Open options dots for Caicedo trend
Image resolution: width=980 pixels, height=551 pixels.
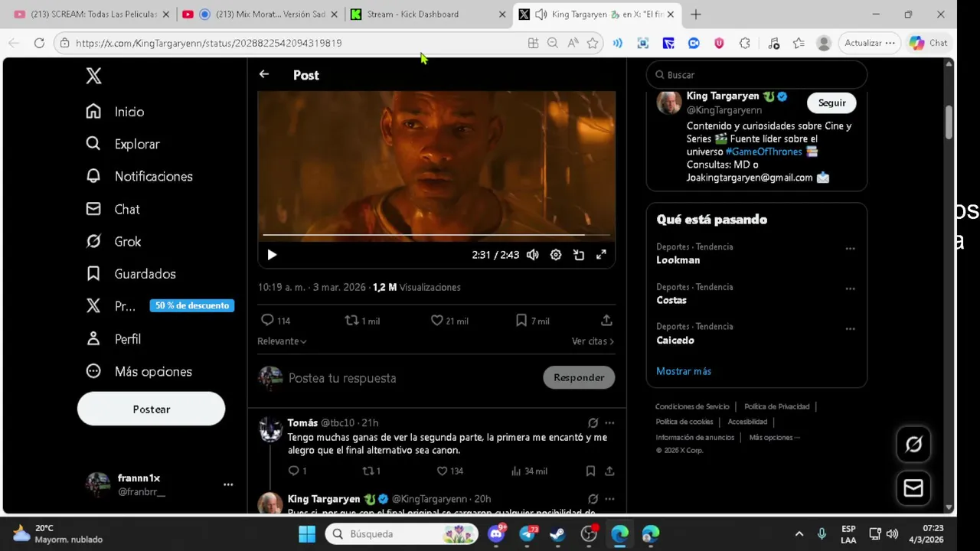850,328
